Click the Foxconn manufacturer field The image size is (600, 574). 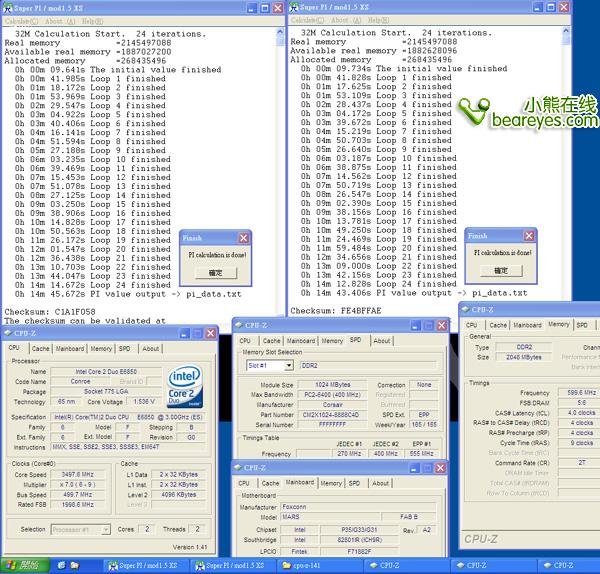click(x=359, y=507)
